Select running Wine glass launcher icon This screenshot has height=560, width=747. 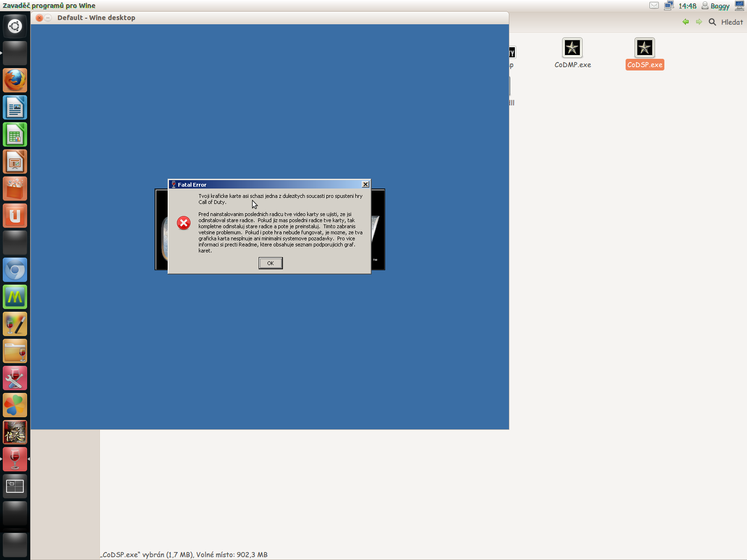tap(15, 459)
